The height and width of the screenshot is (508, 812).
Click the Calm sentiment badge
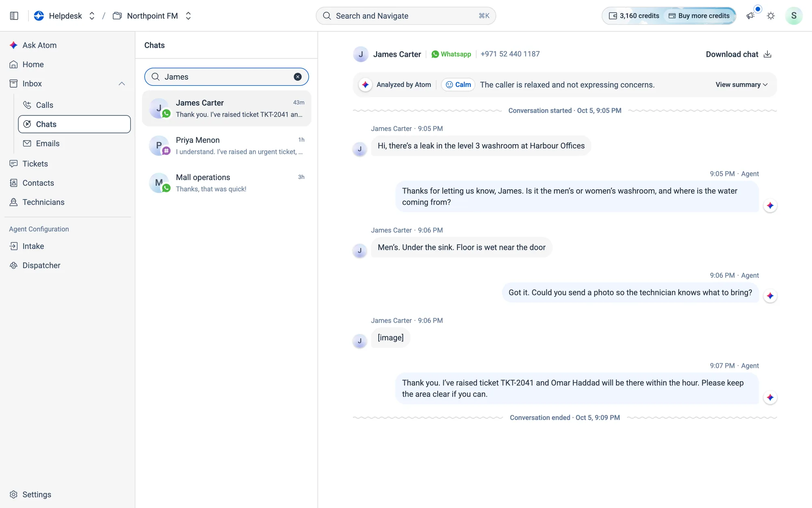458,85
